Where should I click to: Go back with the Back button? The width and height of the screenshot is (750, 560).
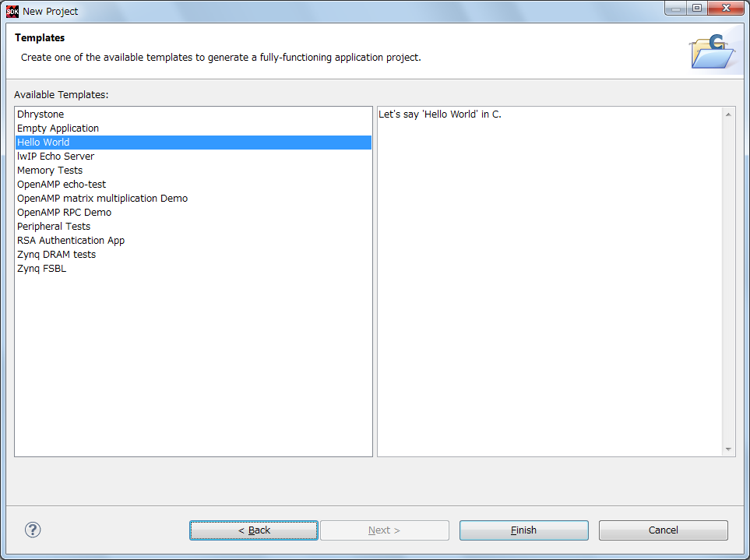tap(254, 530)
